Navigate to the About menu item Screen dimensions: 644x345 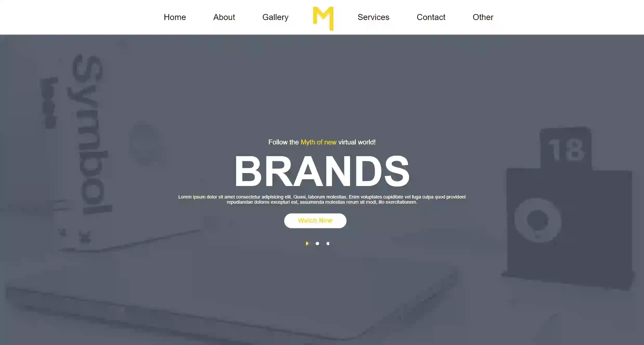point(224,17)
